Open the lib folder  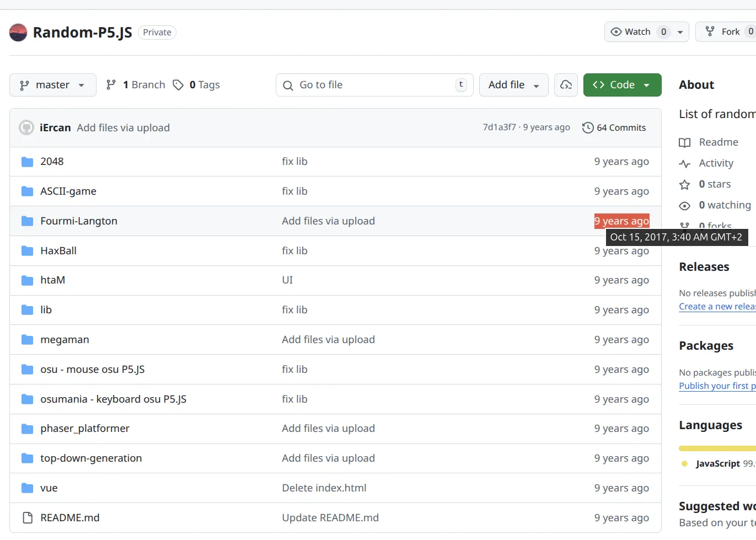[46, 310]
